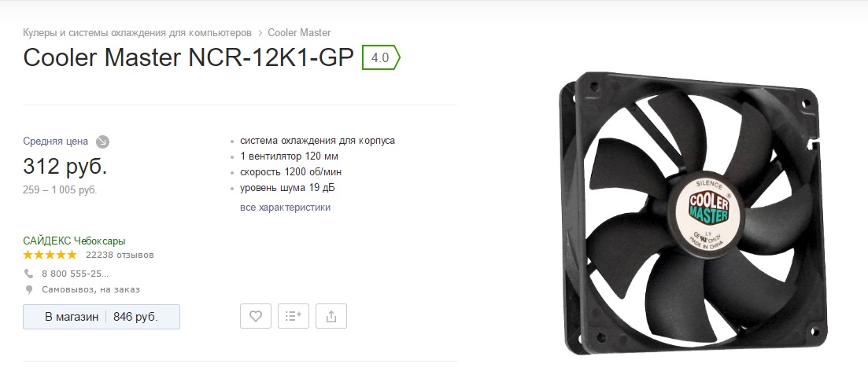This screenshot has height=375, width=868.
Task: Click the phone icon next to number
Action: (x=29, y=274)
